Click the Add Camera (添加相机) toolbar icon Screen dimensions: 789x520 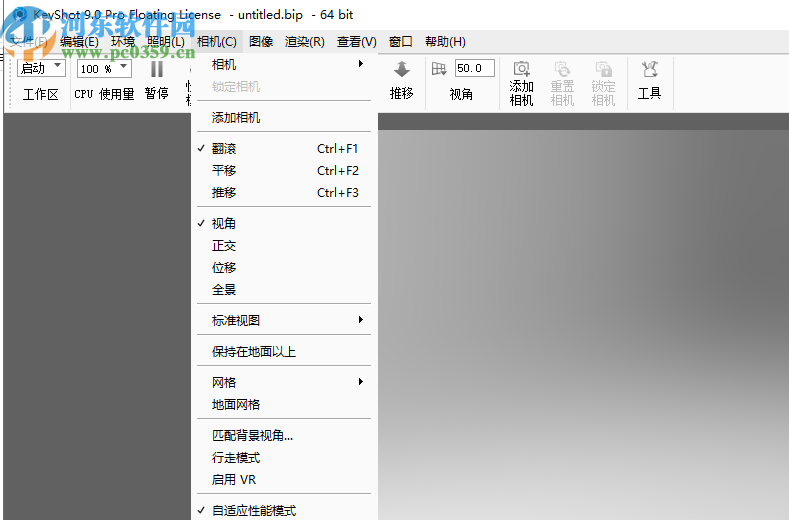point(521,69)
